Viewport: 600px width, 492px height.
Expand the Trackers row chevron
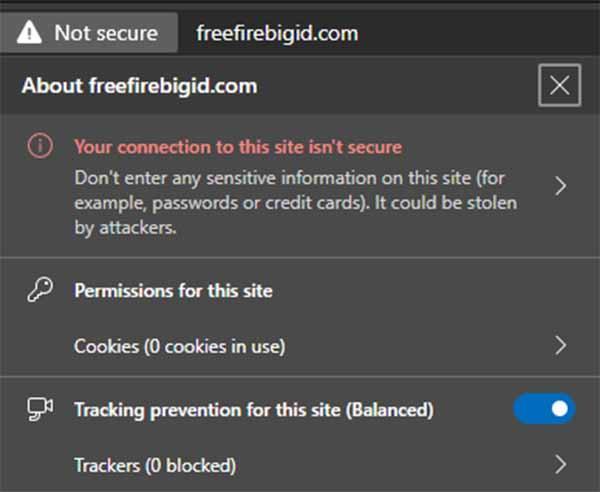[561, 464]
